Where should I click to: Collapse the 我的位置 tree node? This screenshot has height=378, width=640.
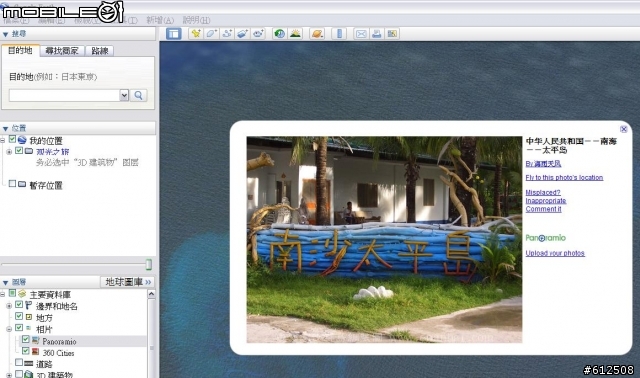click(x=2, y=140)
